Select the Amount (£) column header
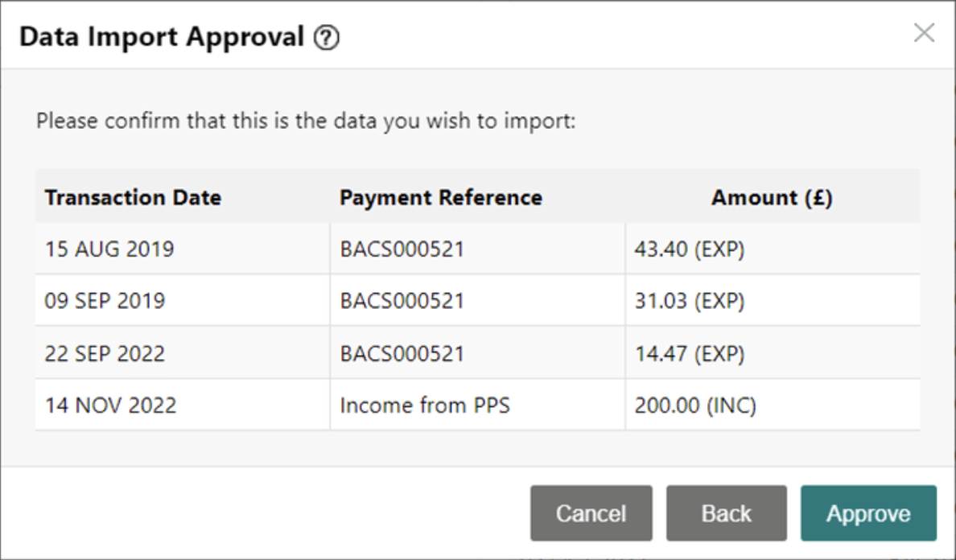The height and width of the screenshot is (560, 956). [772, 197]
